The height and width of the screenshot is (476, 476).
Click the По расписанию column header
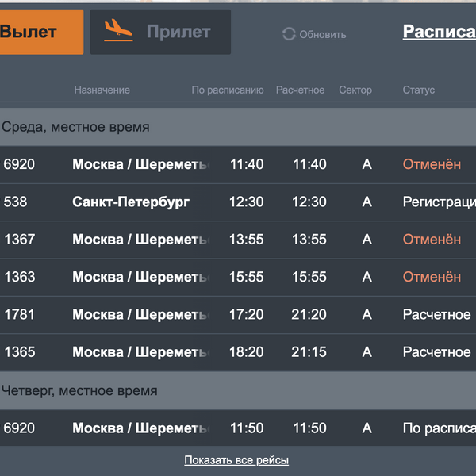click(228, 90)
